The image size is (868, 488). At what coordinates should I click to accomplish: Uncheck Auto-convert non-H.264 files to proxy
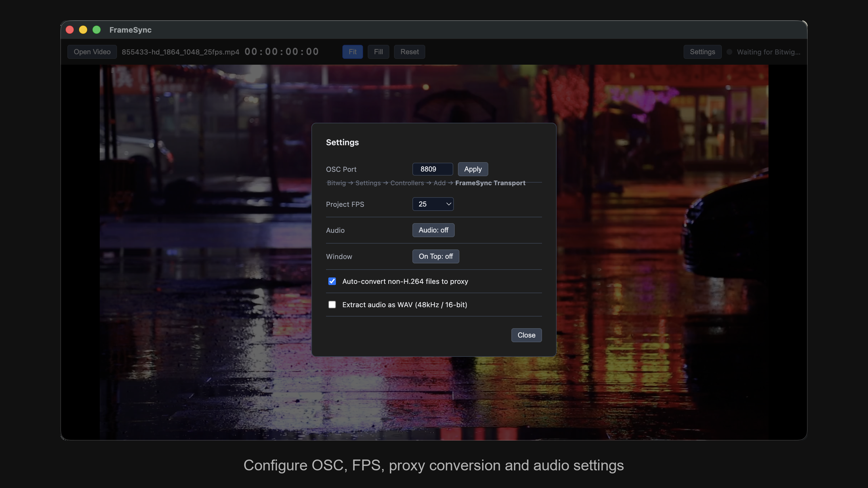(332, 281)
